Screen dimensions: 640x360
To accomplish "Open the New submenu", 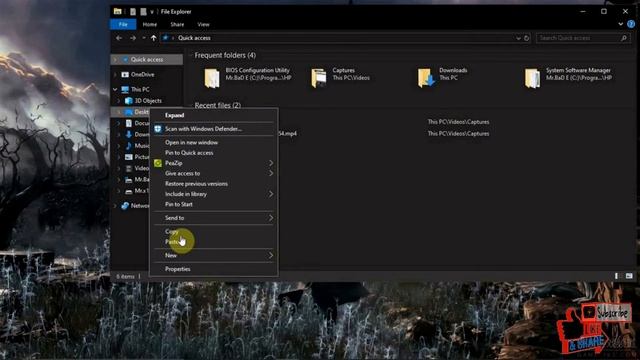I will pos(214,256).
